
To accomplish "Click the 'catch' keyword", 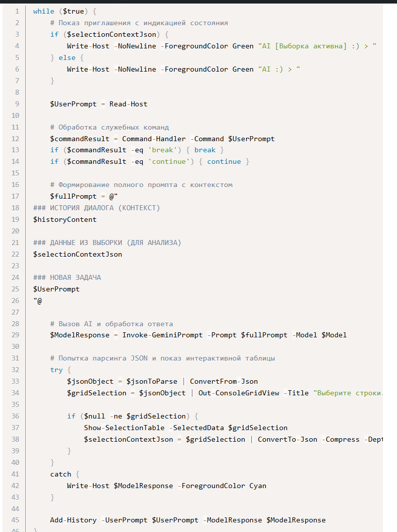I will coord(61,474).
